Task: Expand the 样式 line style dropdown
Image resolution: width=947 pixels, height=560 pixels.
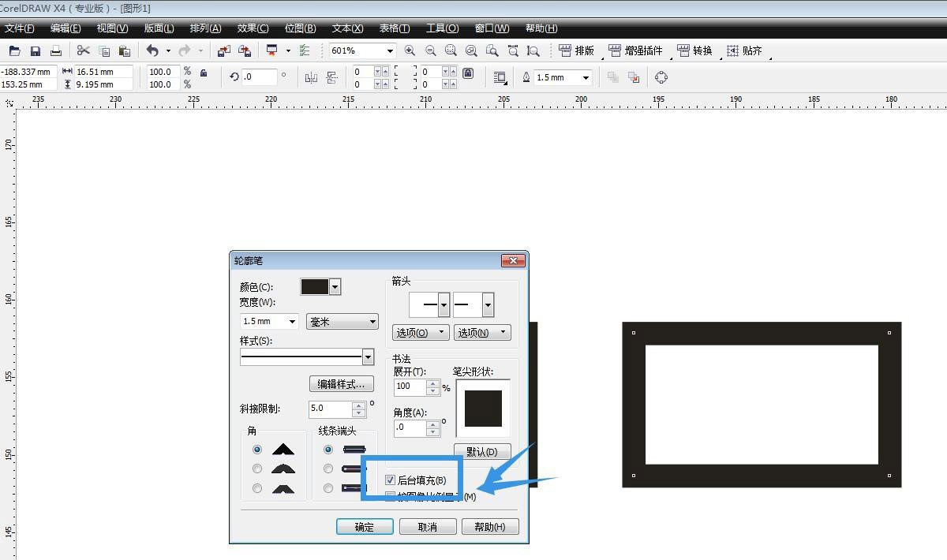Action: click(368, 357)
